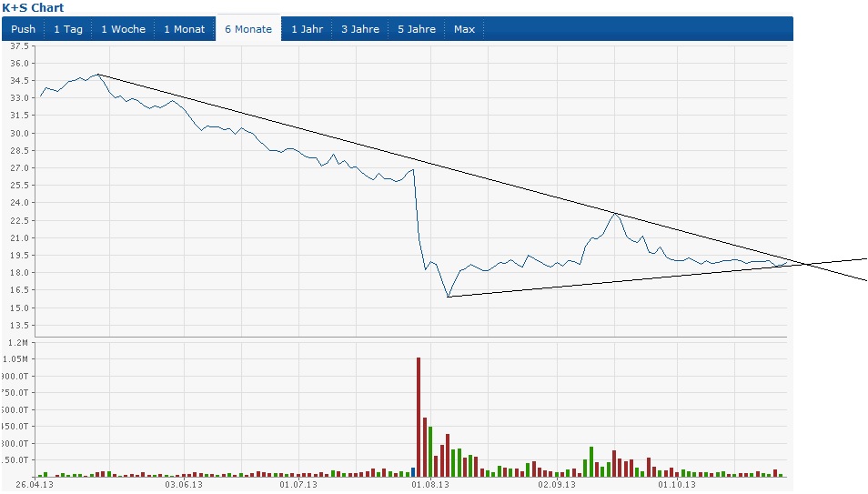Screen dimensions: 868x494
Task: Click the 24.0 price axis label
Action: pos(19,203)
